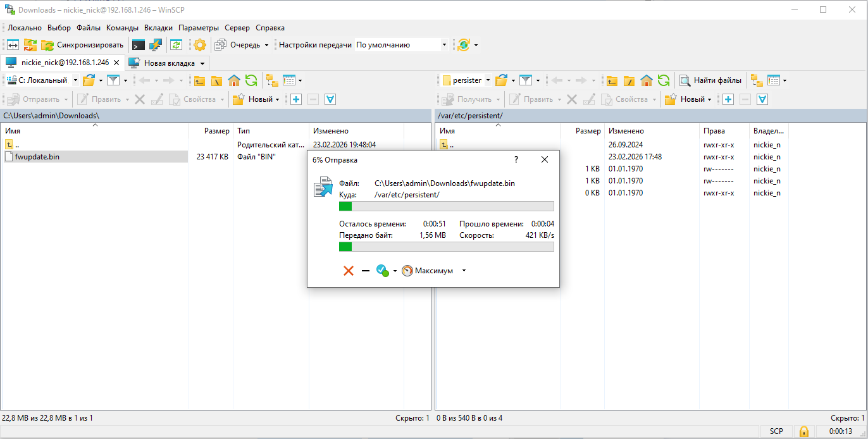Go to parent directory in remote panel
The width and height of the screenshot is (868, 439).
coord(612,80)
